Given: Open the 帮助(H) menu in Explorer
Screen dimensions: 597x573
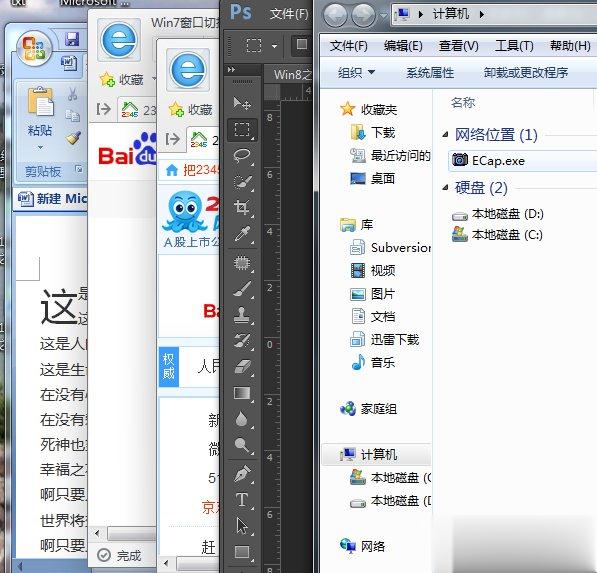Looking at the screenshot, I should coord(570,46).
